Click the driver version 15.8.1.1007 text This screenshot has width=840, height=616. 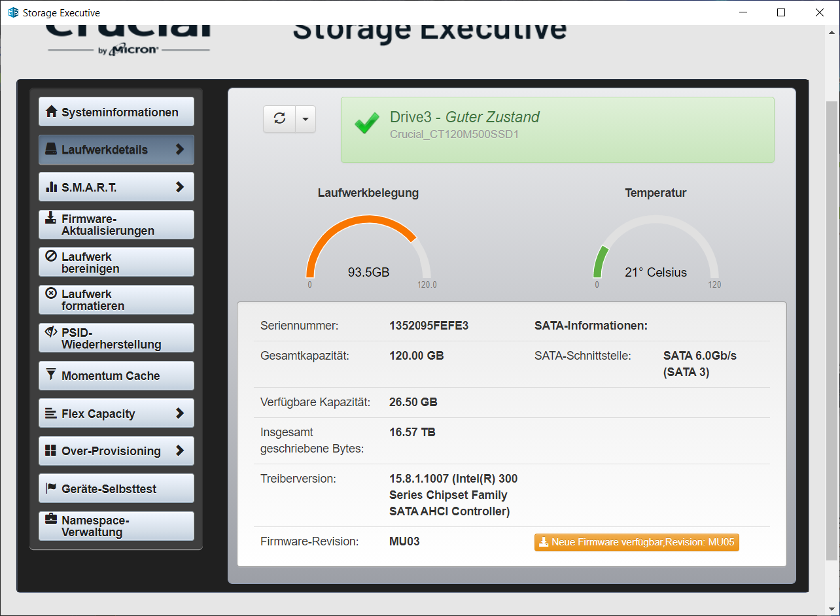pyautogui.click(x=453, y=495)
